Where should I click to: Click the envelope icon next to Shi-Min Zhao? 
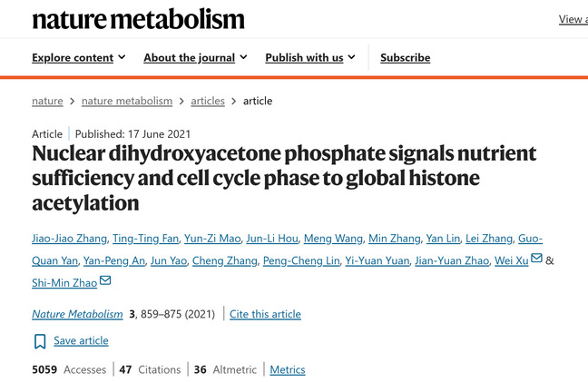pos(105,280)
